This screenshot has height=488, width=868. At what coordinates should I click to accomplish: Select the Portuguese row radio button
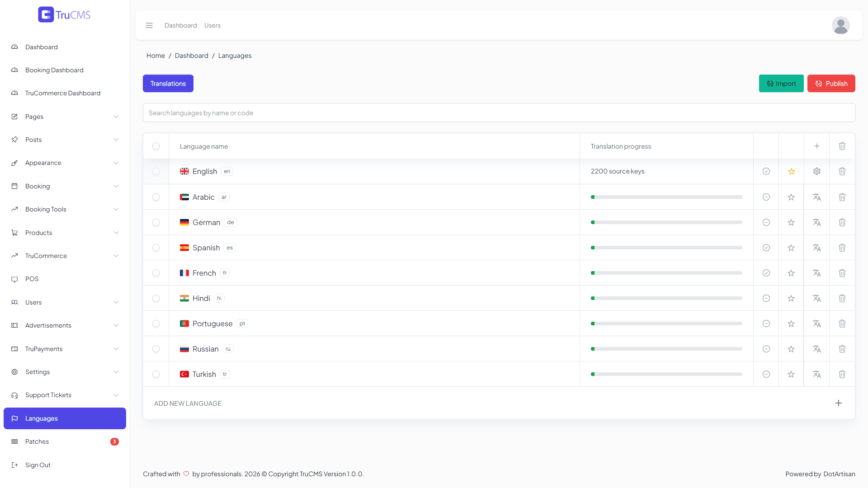point(156,324)
